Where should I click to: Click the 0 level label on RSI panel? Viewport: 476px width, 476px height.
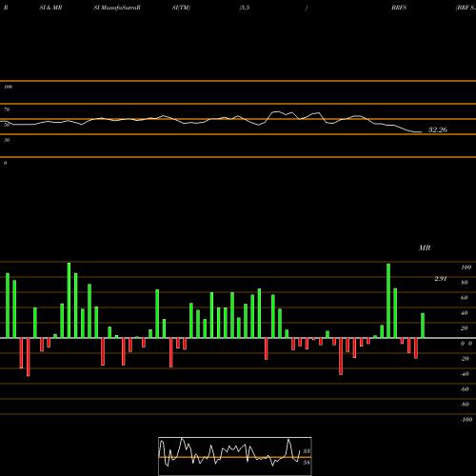coord(5,163)
